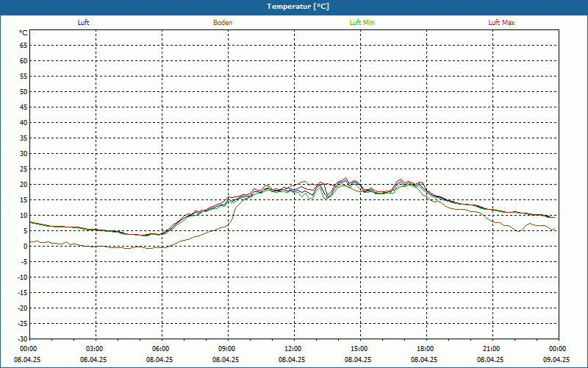Click the -10 value on temperature axis
588x368 pixels.
pos(23,277)
